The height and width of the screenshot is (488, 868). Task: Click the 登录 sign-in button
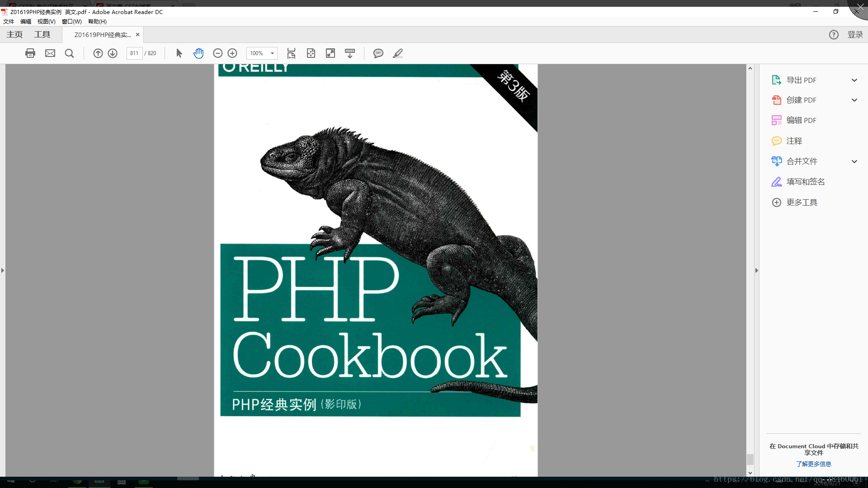pyautogui.click(x=855, y=35)
